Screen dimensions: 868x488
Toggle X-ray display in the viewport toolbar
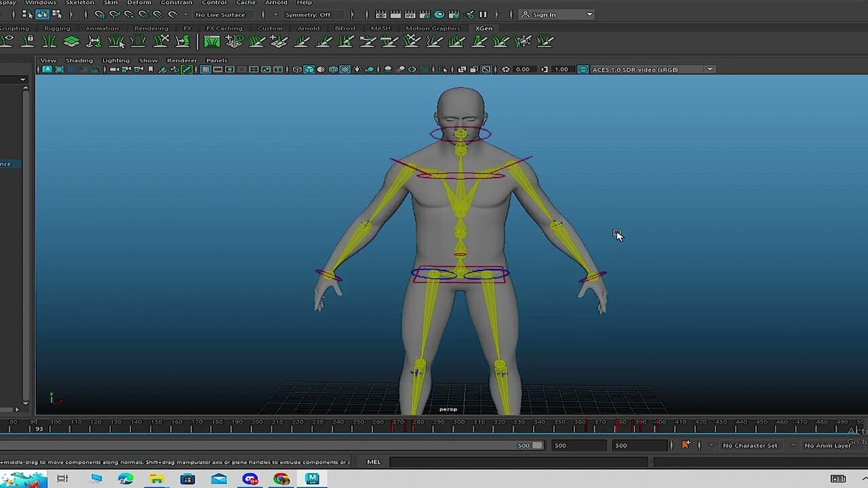[401, 68]
